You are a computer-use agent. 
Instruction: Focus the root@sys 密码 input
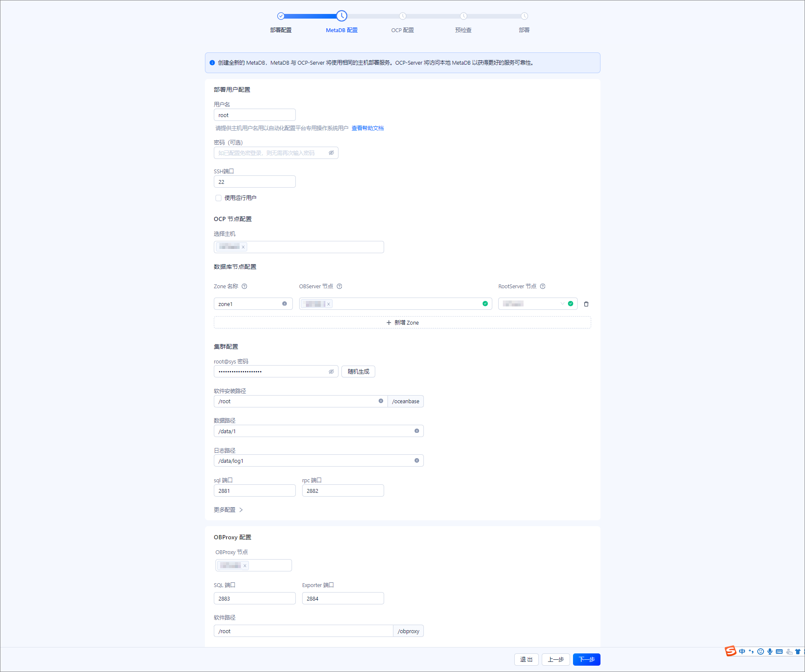click(x=276, y=372)
